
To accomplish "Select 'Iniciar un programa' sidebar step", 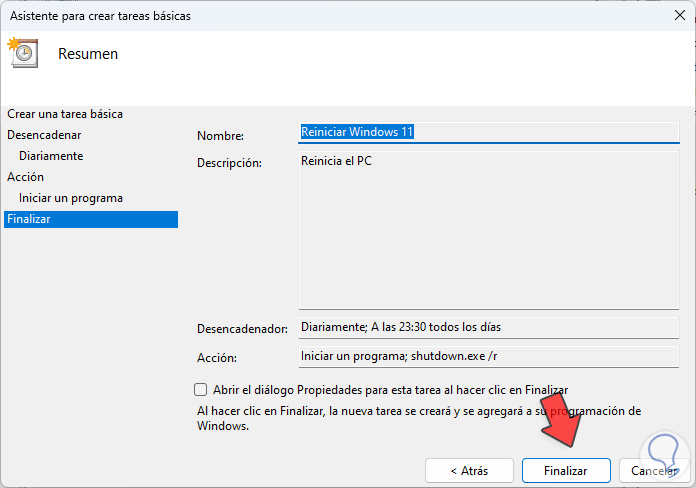I will point(71,198).
